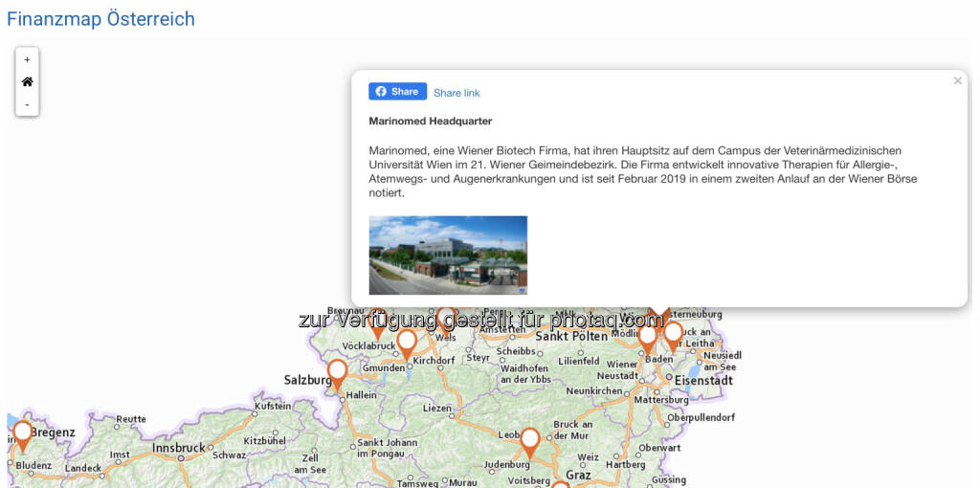
Task: Select the map marker above Baden
Action: (x=648, y=337)
